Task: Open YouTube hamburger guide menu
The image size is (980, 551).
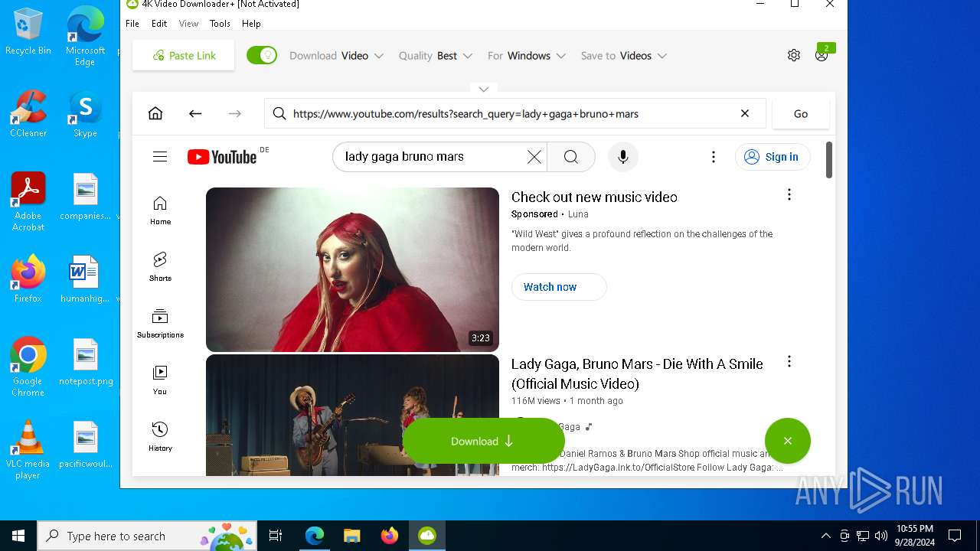Action: tap(160, 157)
